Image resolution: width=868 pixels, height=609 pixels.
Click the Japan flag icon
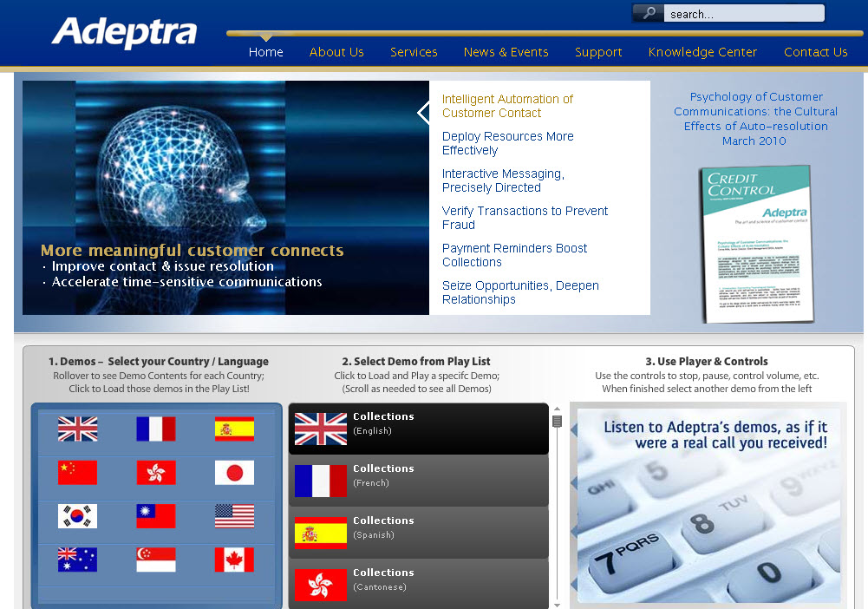coord(234,473)
